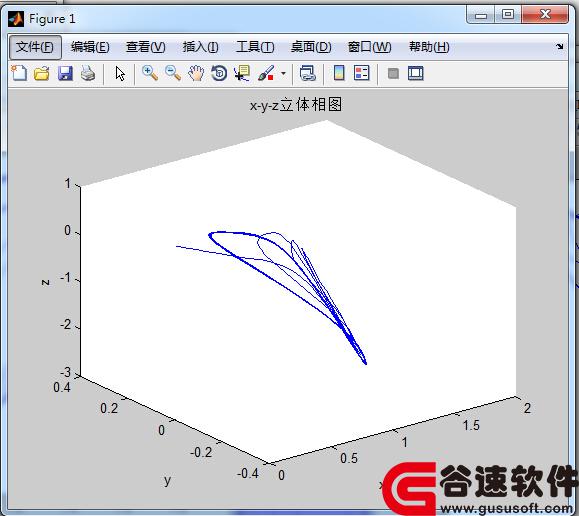This screenshot has width=579, height=516.
Task: Select the Edit Plot arrow tool
Action: (120, 74)
